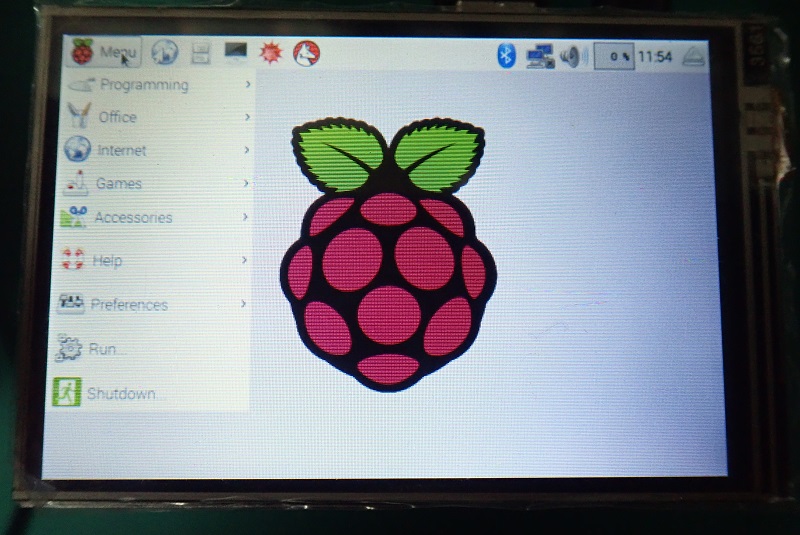Expand the Preferences submenu arrow
800x535 pixels.
(x=243, y=303)
